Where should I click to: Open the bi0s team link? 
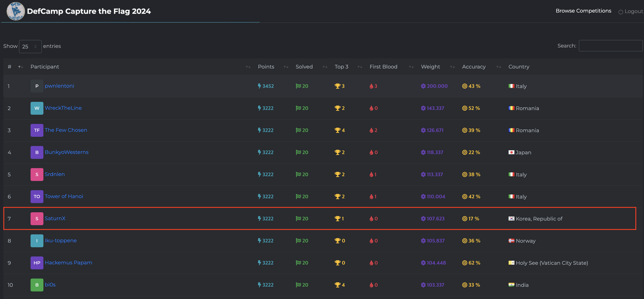(50, 285)
